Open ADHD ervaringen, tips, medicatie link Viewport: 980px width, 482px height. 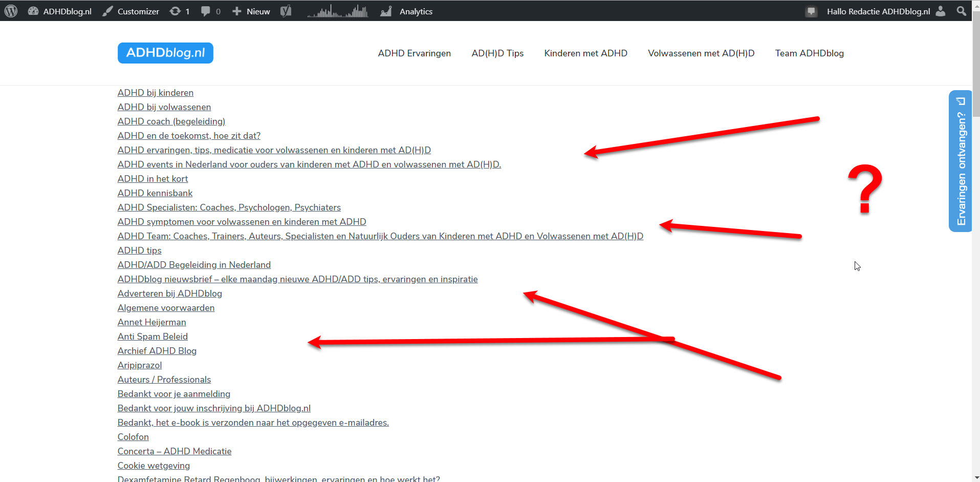[x=274, y=150]
